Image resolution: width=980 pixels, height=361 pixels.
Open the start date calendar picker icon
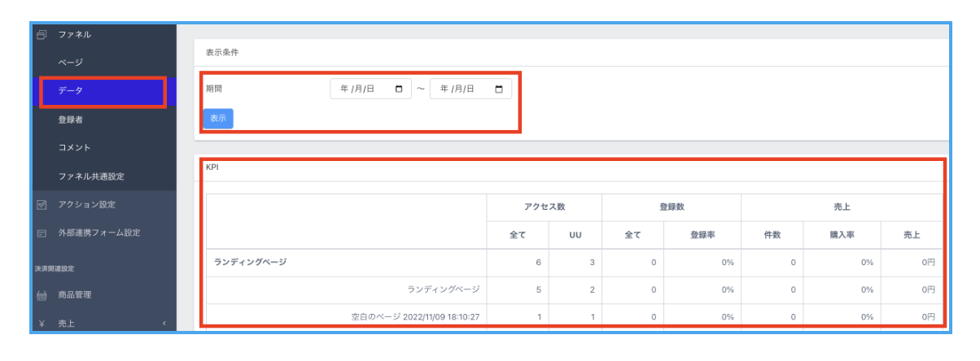pos(399,89)
